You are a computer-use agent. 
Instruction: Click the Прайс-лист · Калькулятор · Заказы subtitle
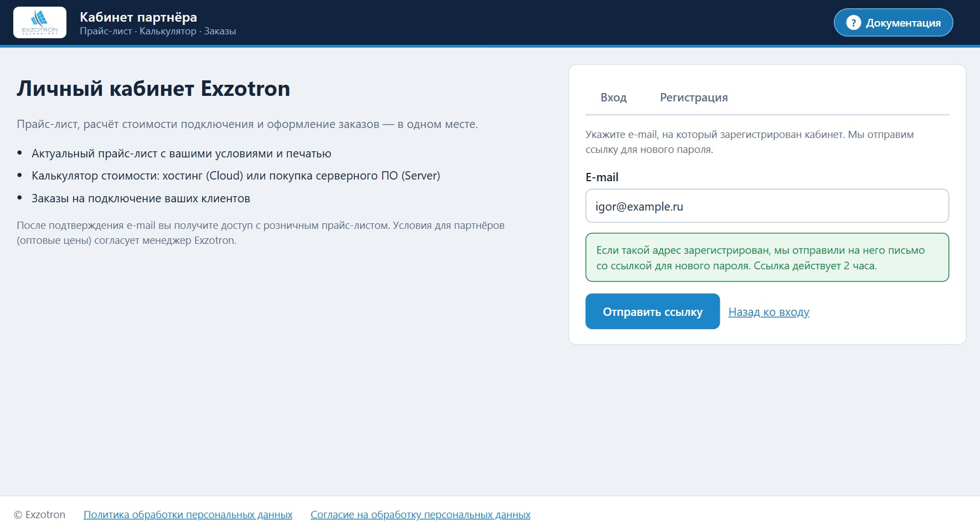[158, 31]
